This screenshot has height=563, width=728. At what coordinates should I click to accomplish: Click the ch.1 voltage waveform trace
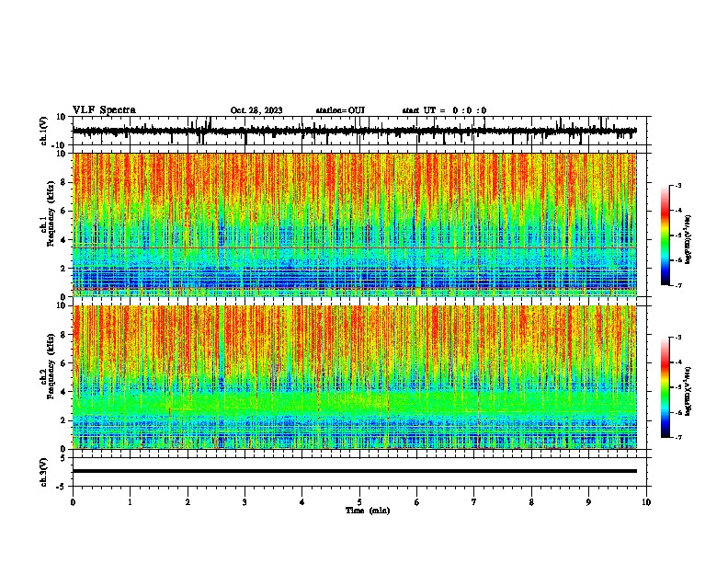click(x=354, y=131)
